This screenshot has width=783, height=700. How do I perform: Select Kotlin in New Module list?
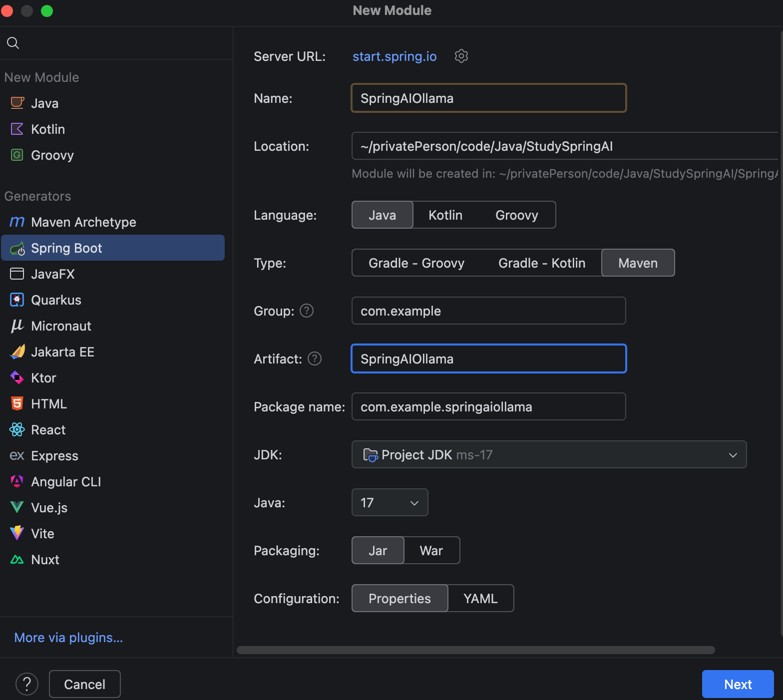tap(113, 129)
